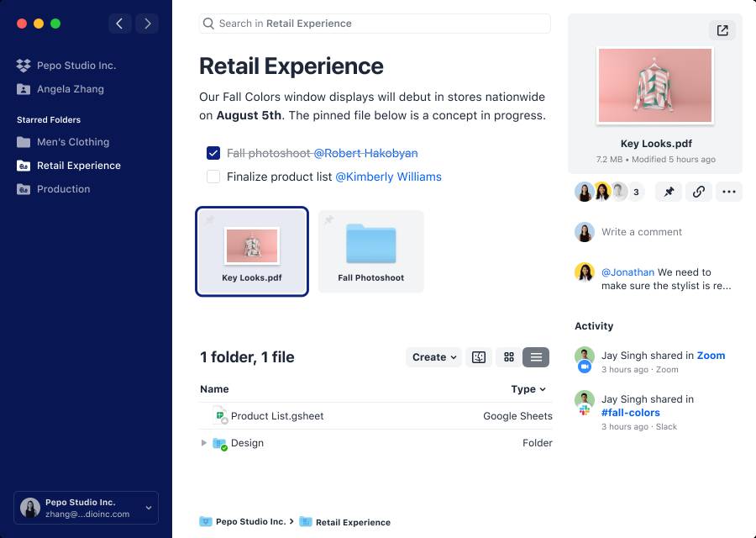Screen dimensions: 756x538
Task: Click the Zoom icon next to Jay Singh's activity
Action: pyautogui.click(x=585, y=365)
